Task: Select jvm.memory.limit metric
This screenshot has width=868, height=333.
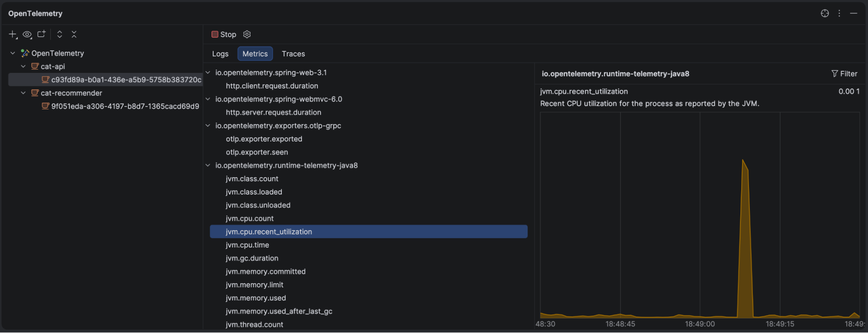Action: tap(254, 285)
